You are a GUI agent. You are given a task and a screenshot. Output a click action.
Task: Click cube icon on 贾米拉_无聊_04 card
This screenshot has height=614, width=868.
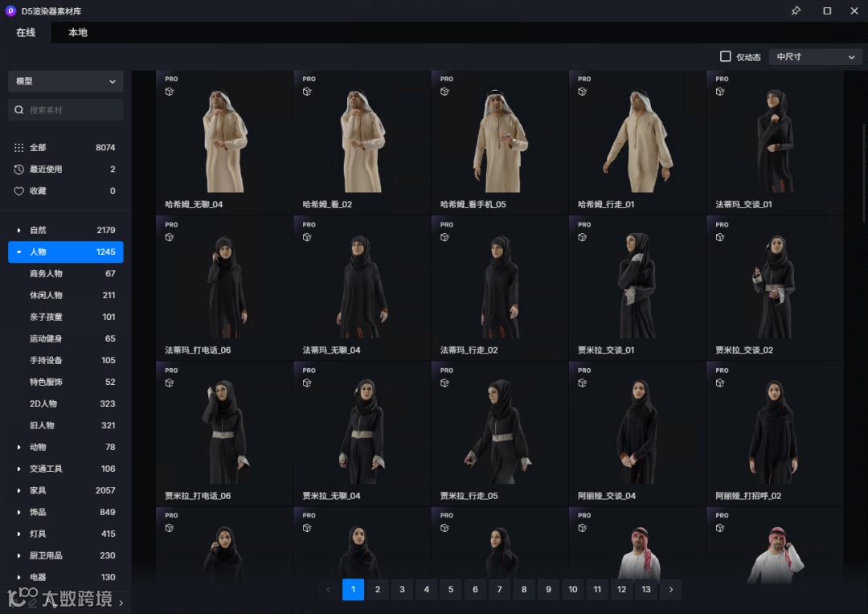(x=307, y=383)
